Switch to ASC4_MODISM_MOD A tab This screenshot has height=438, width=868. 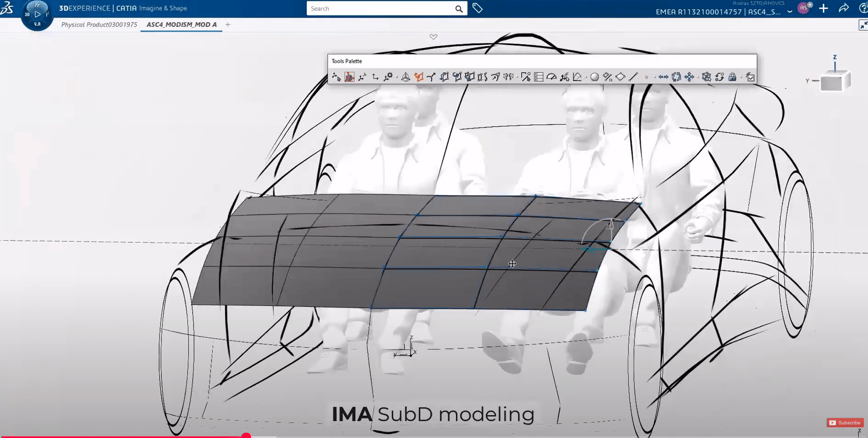pos(182,24)
